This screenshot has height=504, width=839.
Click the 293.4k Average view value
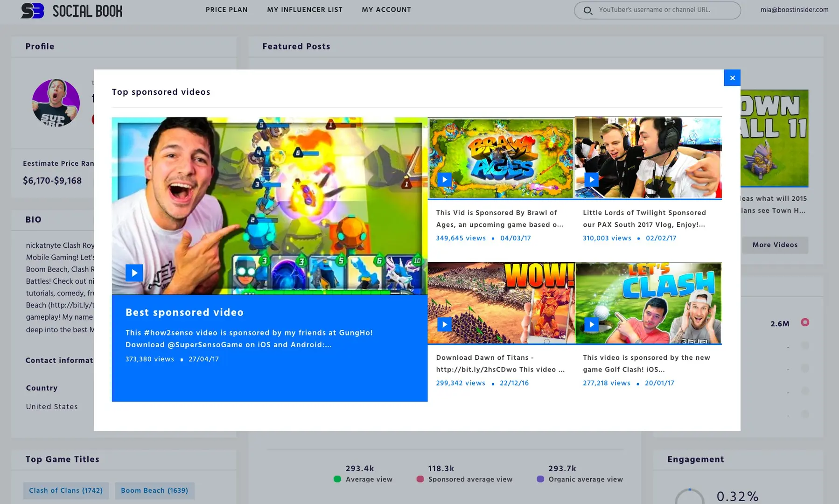[360, 469]
